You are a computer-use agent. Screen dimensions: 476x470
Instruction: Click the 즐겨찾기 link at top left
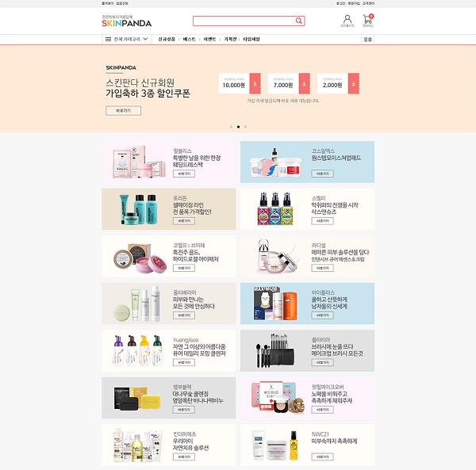(107, 3)
